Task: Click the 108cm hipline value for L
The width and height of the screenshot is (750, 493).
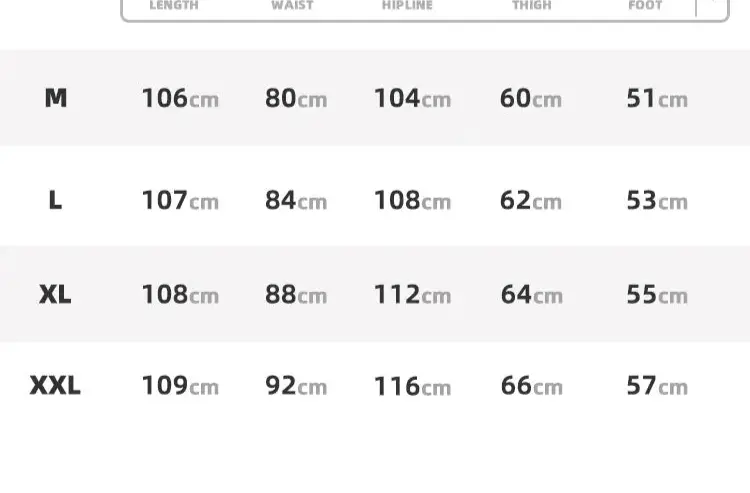Action: (412, 200)
